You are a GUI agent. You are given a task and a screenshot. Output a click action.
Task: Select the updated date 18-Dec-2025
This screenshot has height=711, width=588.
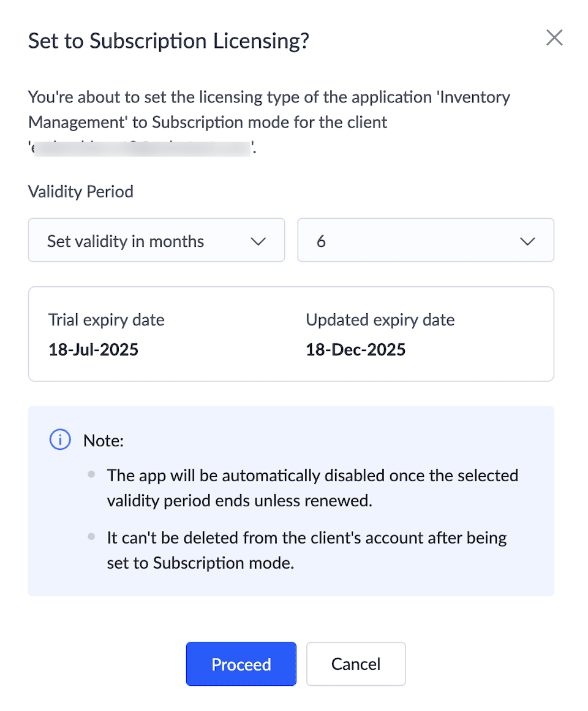coord(355,350)
